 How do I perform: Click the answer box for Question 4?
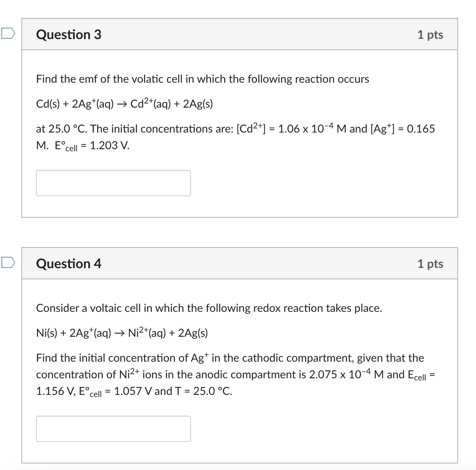point(113,429)
